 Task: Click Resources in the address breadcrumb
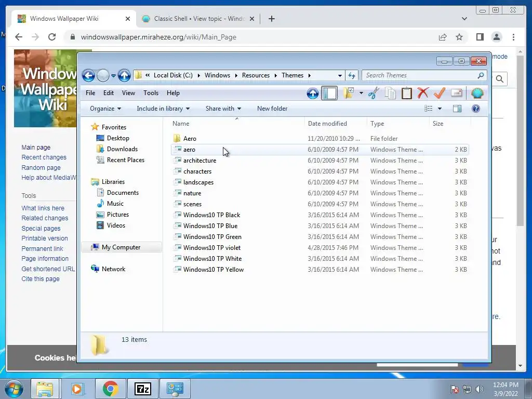coord(256,75)
